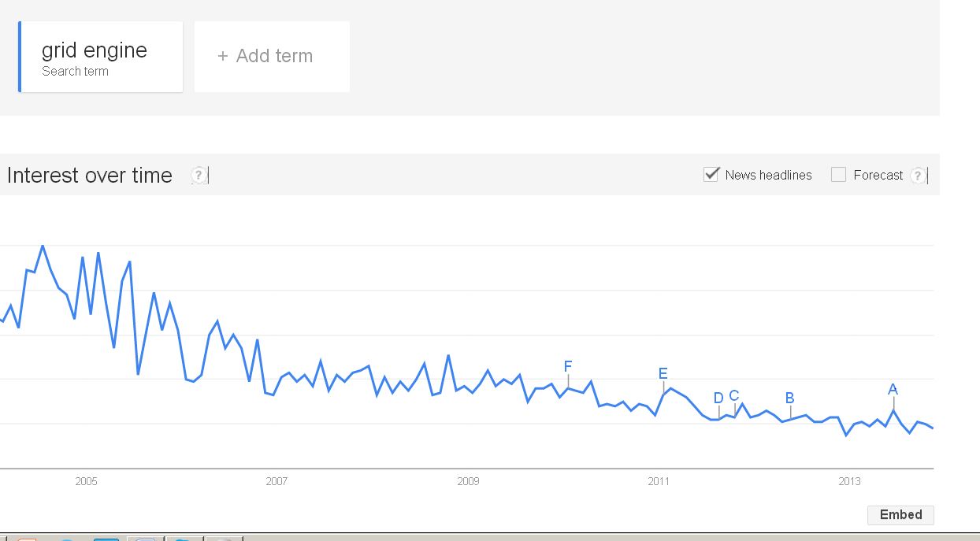
Task: Uncheck the News headlines checkbox
Action: point(711,174)
